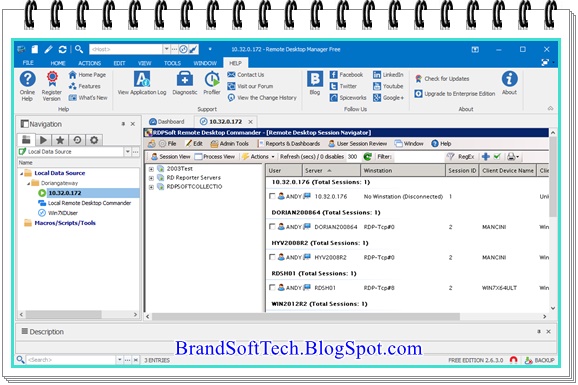
Task: Collapse the Doriangateway folder
Action: click(x=29, y=183)
